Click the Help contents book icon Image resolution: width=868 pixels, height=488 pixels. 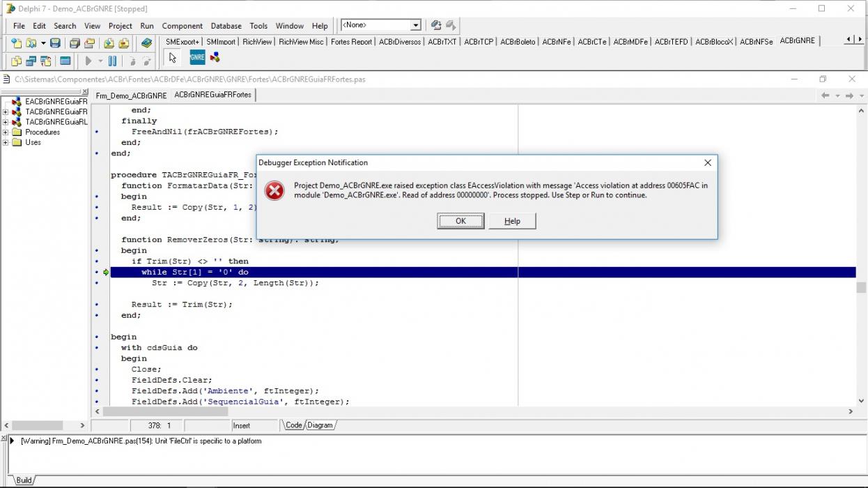(146, 43)
